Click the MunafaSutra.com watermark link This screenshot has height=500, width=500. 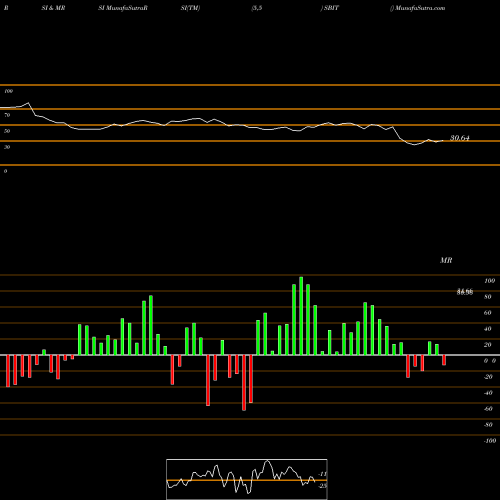point(419,8)
